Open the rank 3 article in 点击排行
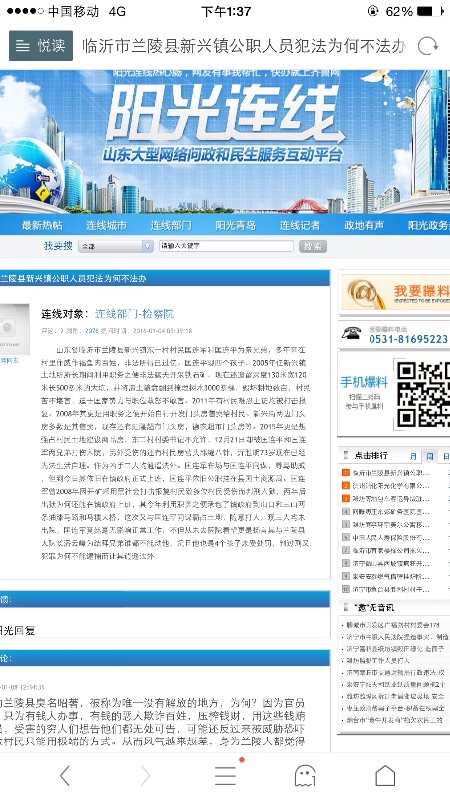Screen dimensions: 450x800 [x=391, y=498]
